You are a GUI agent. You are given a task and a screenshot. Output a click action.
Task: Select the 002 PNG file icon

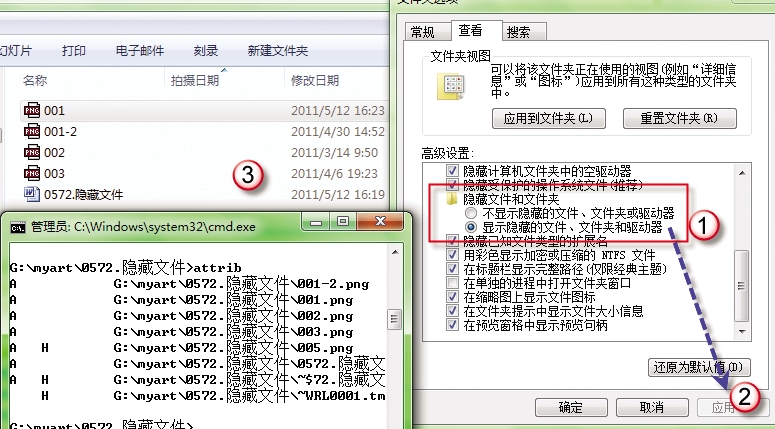coord(32,152)
